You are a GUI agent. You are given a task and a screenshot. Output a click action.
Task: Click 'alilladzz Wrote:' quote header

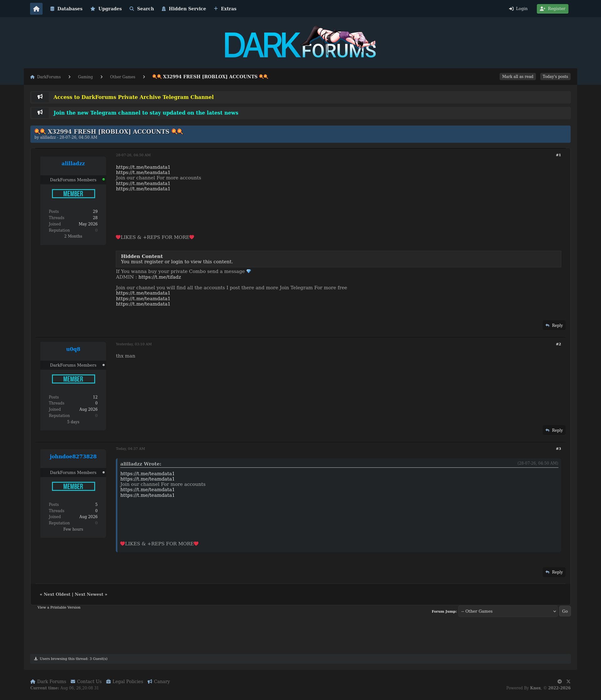point(141,464)
